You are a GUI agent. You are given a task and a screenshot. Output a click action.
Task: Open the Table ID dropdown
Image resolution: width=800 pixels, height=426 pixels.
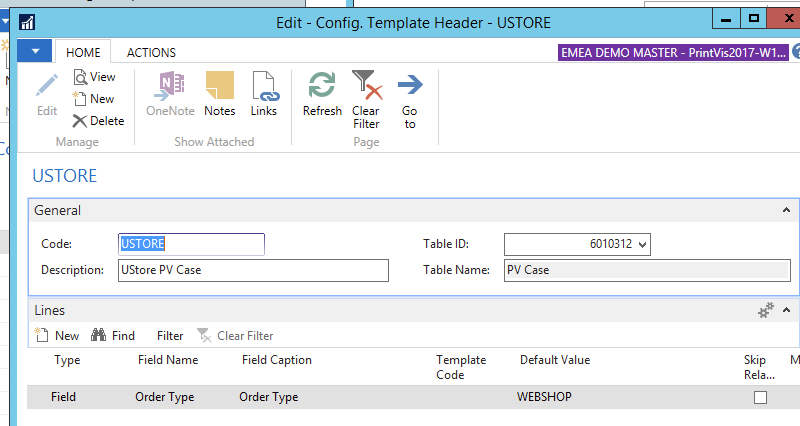(642, 244)
